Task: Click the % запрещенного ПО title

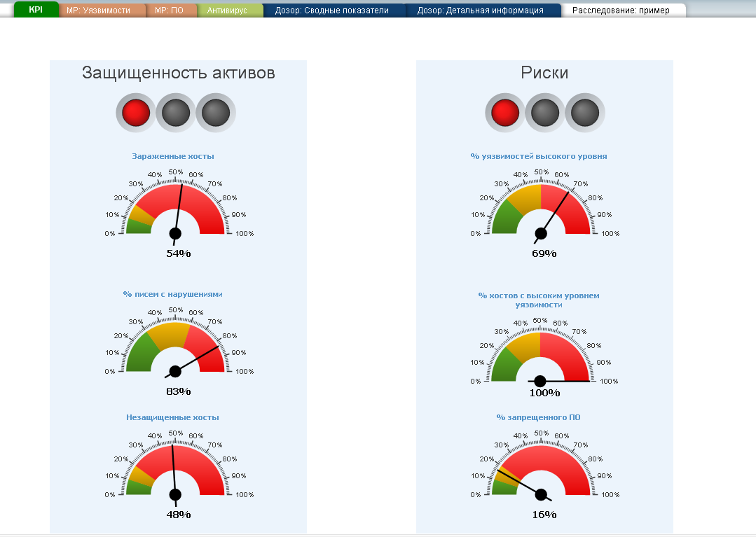Action: click(539, 417)
